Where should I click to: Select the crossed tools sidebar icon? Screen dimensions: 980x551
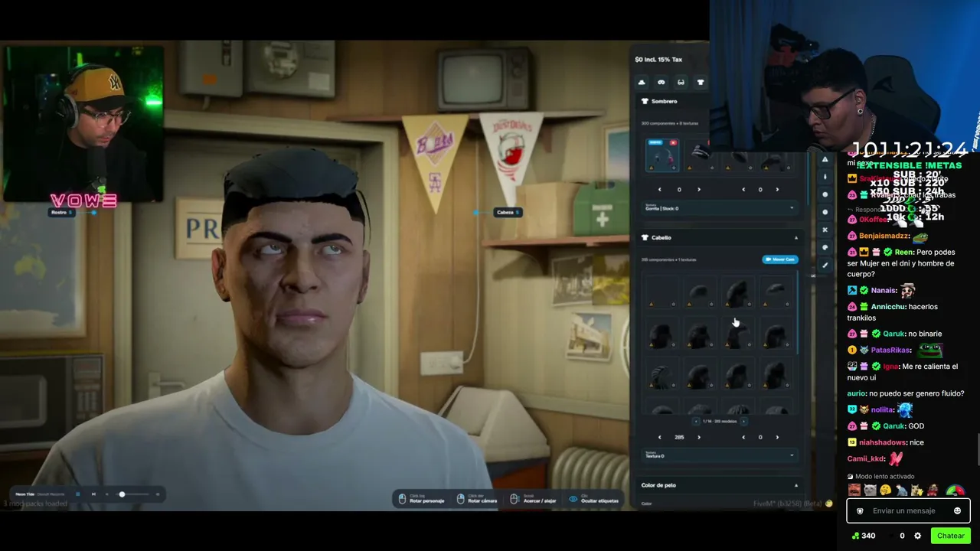tap(825, 230)
